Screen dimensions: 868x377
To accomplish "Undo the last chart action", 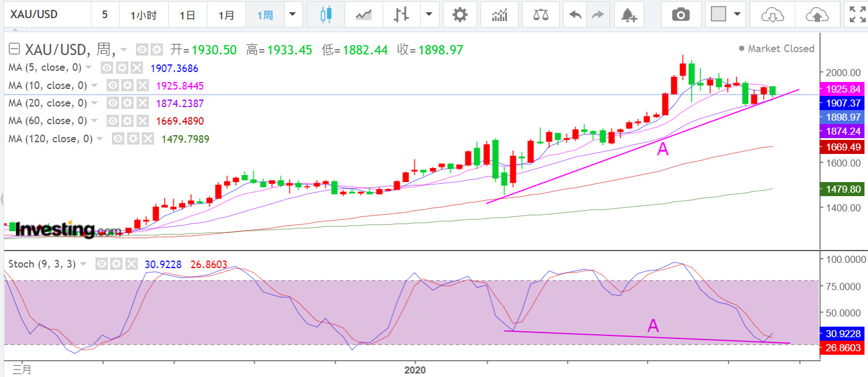I will tap(575, 15).
